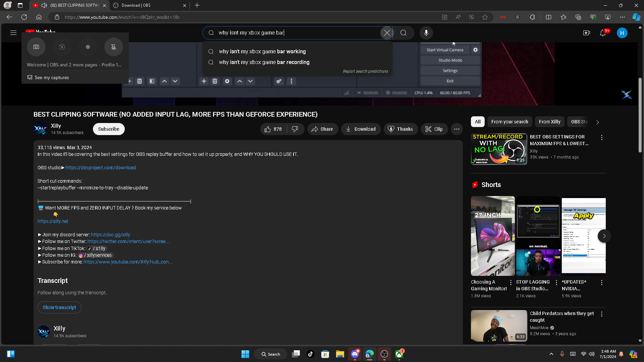Click OBS Settings button in the video

[x=450, y=71]
